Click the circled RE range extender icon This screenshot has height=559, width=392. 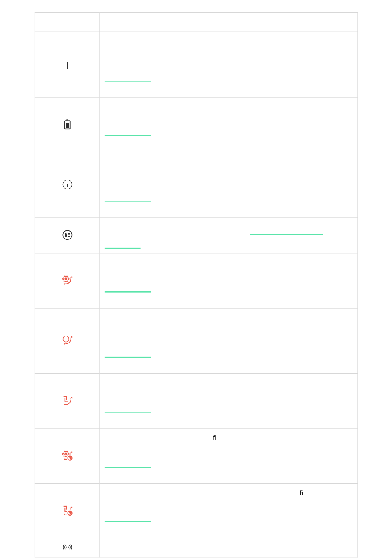[x=67, y=235]
